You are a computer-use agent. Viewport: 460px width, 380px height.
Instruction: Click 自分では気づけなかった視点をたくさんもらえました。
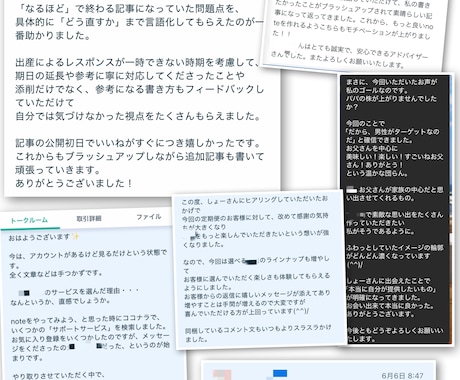tap(138, 116)
